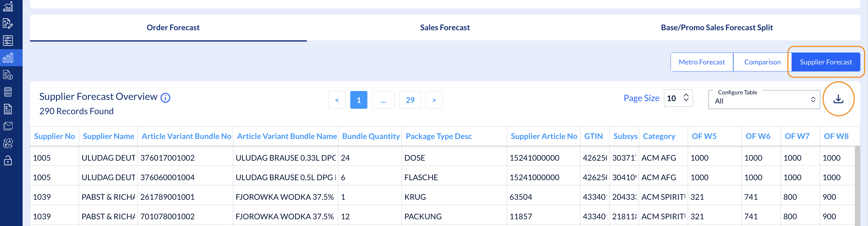Open the edit report sidebar icon
868x226 pixels.
pyautogui.click(x=8, y=24)
